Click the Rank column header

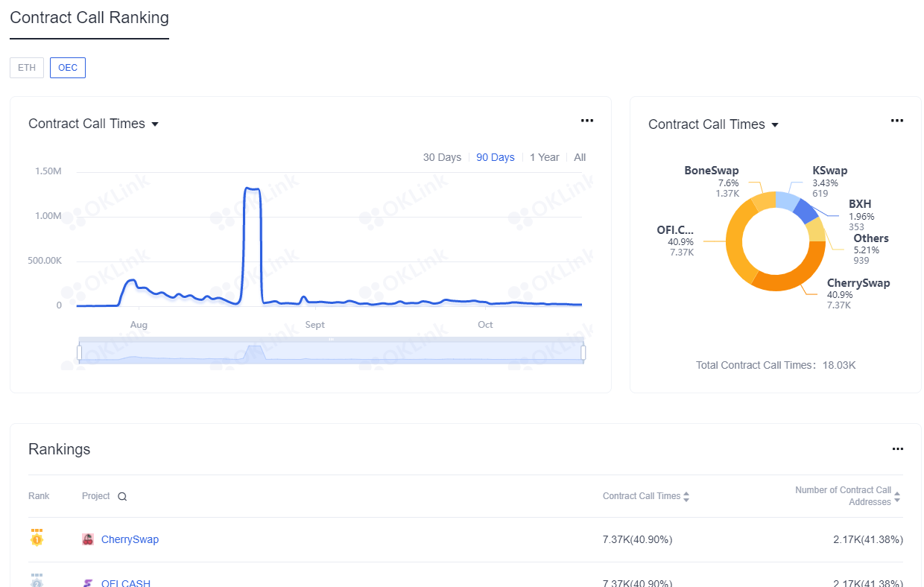pyautogui.click(x=39, y=496)
